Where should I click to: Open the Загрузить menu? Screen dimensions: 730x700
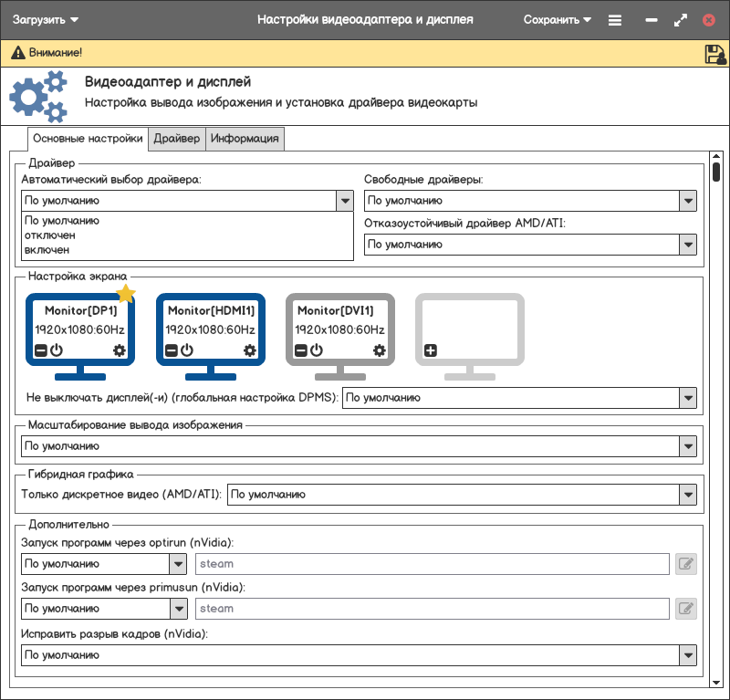(x=46, y=20)
